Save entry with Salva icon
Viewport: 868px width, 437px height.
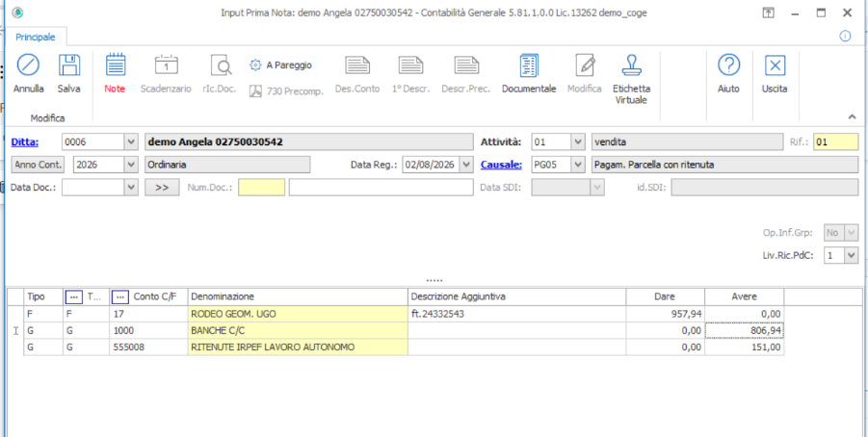pyautogui.click(x=69, y=65)
